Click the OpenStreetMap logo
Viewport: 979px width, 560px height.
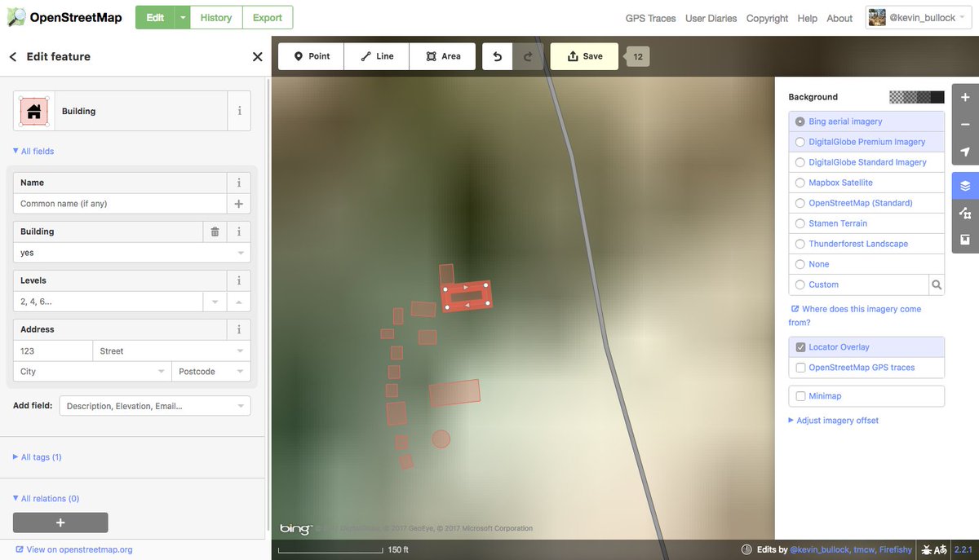coord(64,17)
